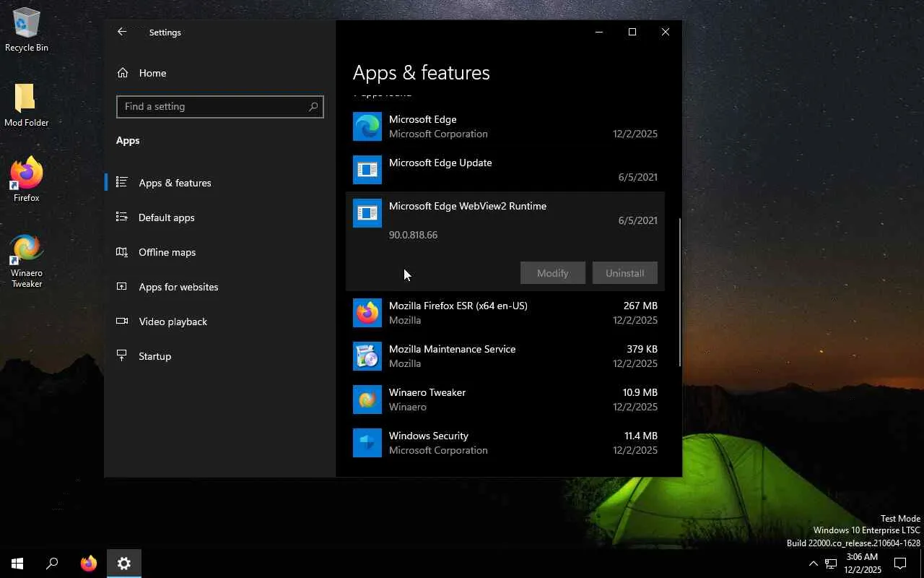This screenshot has height=578, width=924.
Task: Click the Microsoft Edge Update icon
Action: coord(367,170)
